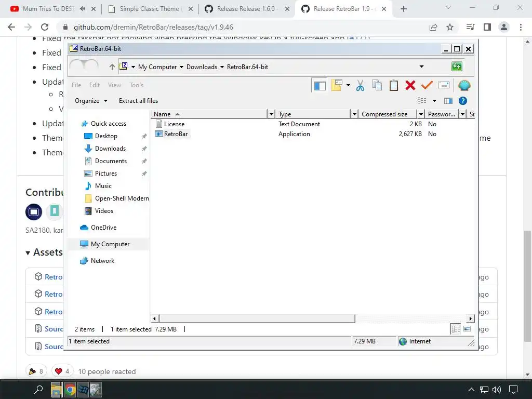This screenshot has height=399, width=532.
Task: Click the green refresh button beside the address bar
Action: (457, 66)
